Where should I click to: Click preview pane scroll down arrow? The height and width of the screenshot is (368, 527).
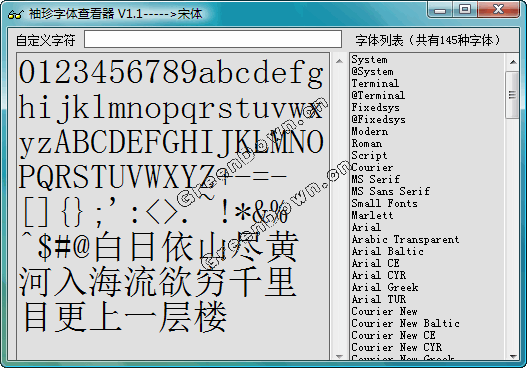339,356
